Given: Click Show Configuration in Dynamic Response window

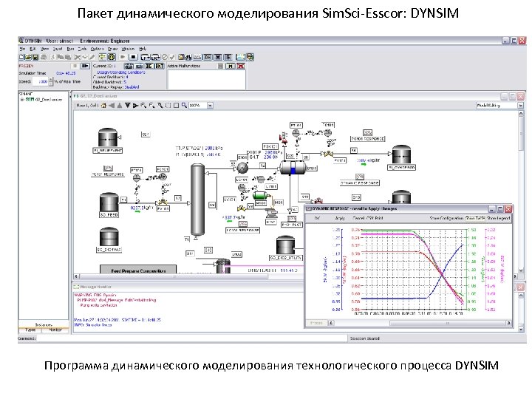Looking at the screenshot, I should point(446,218).
